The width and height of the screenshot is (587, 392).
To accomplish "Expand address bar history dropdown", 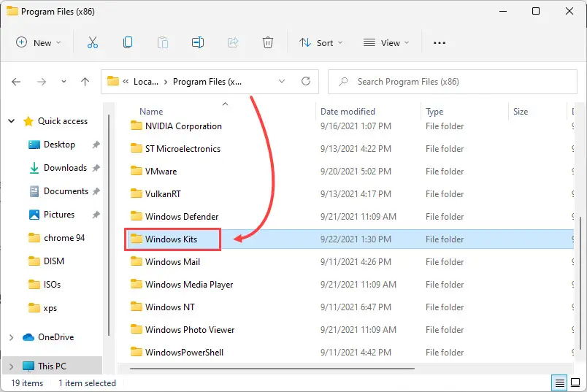I will pyautogui.click(x=282, y=81).
